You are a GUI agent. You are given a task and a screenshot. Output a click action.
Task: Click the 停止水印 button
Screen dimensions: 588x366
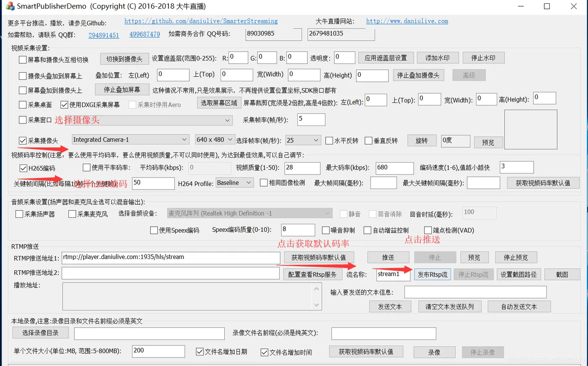pos(483,58)
